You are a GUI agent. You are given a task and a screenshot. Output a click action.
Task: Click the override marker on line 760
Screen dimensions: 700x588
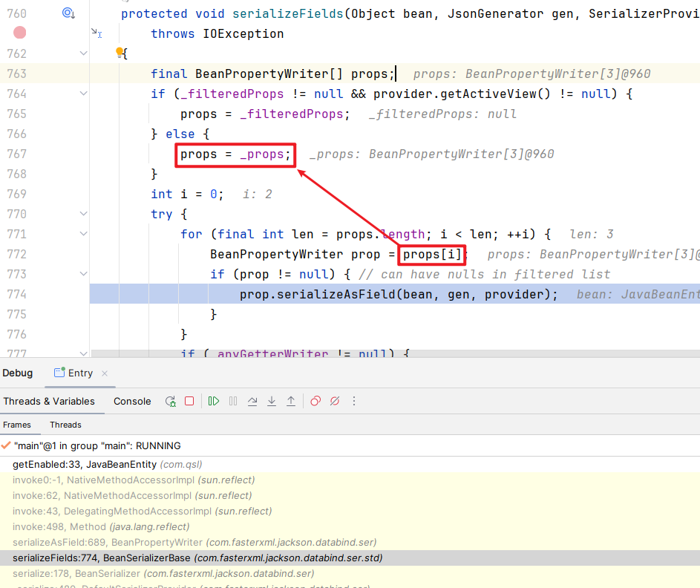click(68, 13)
